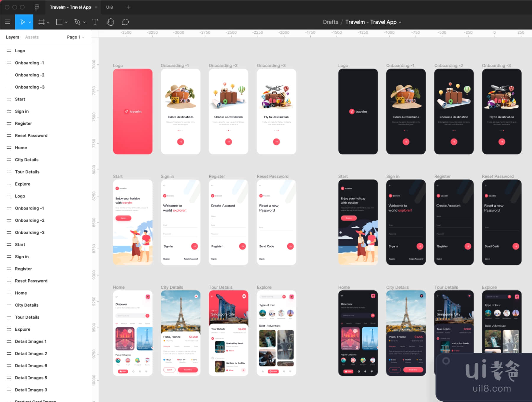
Task: Select the Move tool arrow
Action: coord(22,22)
